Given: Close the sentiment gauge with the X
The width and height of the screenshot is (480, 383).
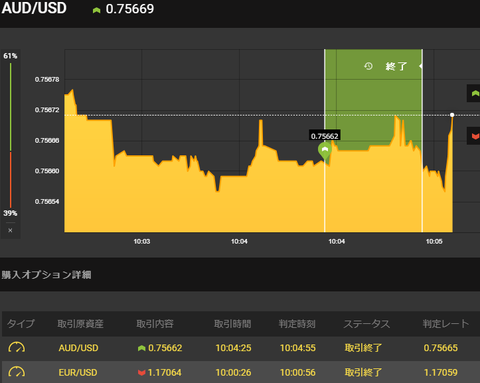Looking at the screenshot, I should click(x=10, y=230).
